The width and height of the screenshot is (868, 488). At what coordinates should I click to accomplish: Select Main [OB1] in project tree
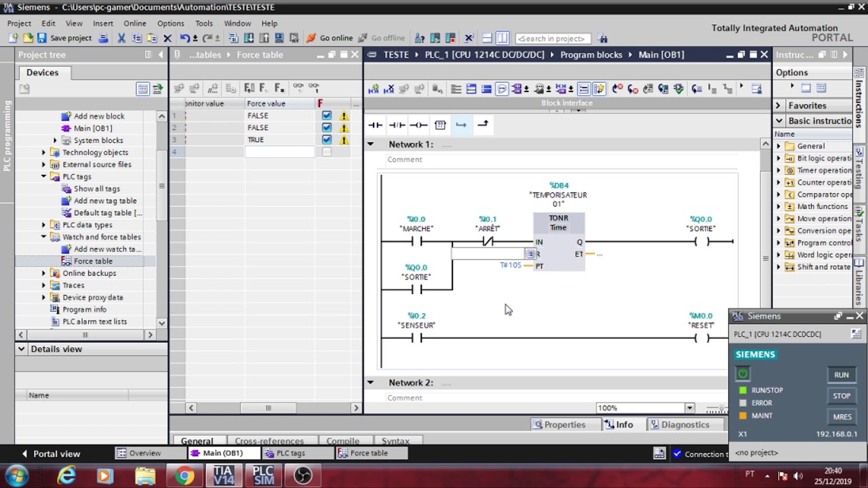tap(93, 129)
